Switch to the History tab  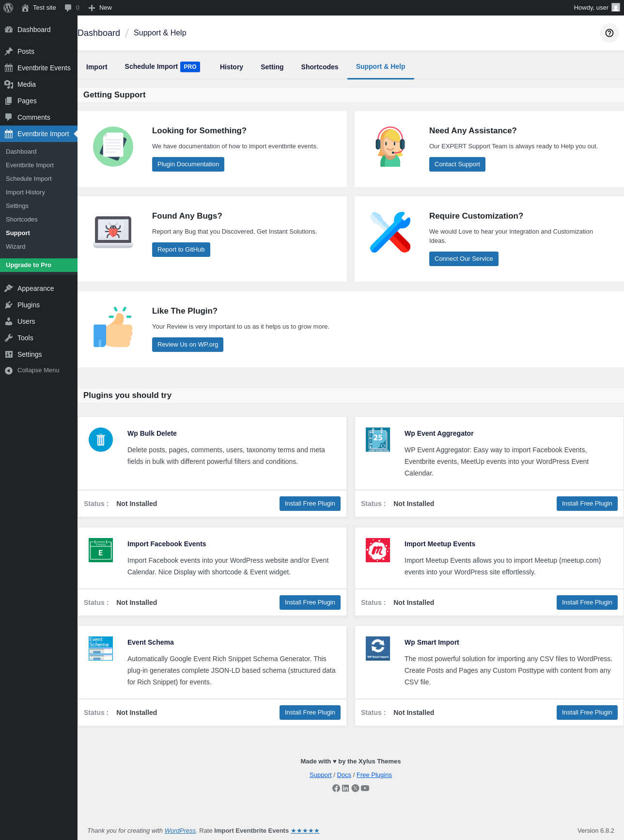click(x=232, y=67)
